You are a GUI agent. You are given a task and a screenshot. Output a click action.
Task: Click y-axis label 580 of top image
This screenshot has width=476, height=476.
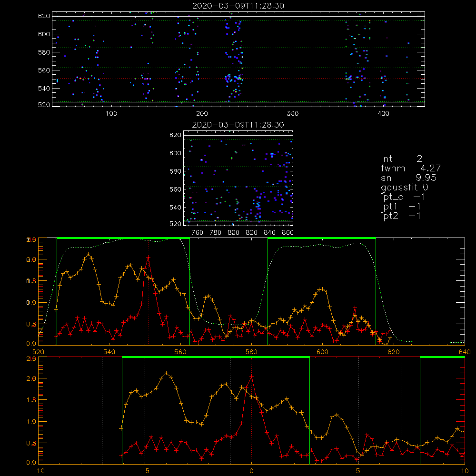[44, 52]
